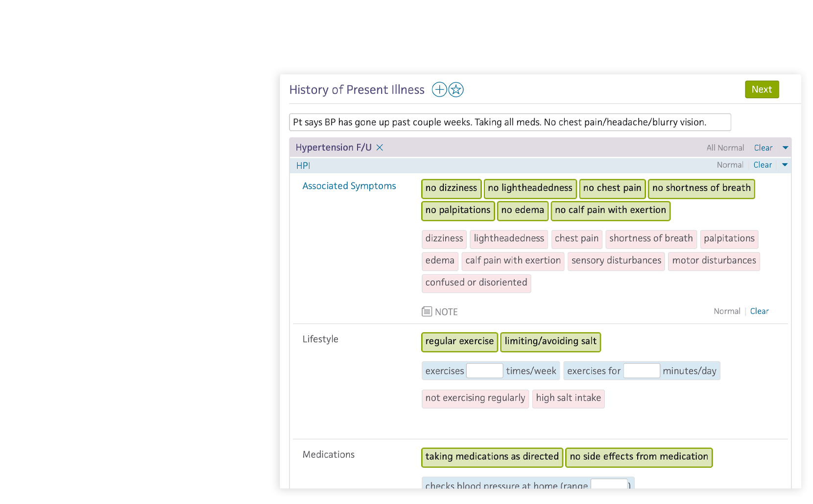This screenshot has width=813, height=504.
Task: Click the star favorite icon in header
Action: click(x=456, y=90)
